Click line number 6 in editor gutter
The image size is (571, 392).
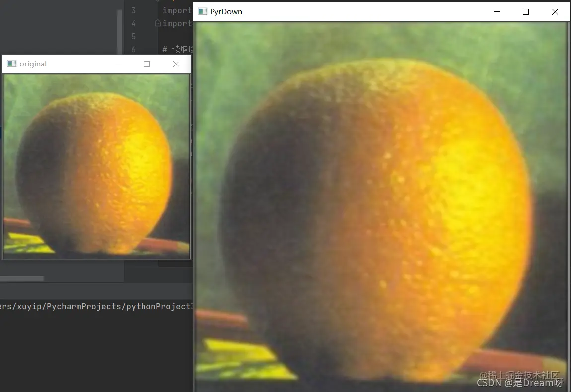click(x=133, y=49)
